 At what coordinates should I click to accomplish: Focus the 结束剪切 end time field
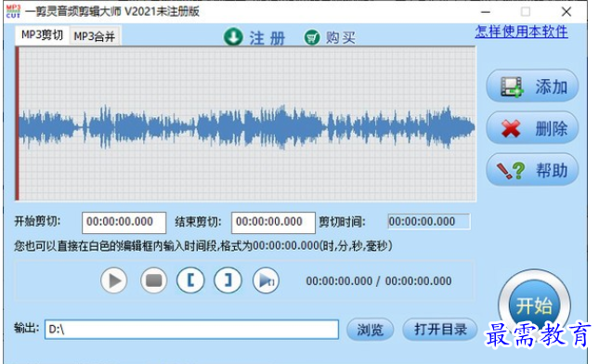(273, 222)
